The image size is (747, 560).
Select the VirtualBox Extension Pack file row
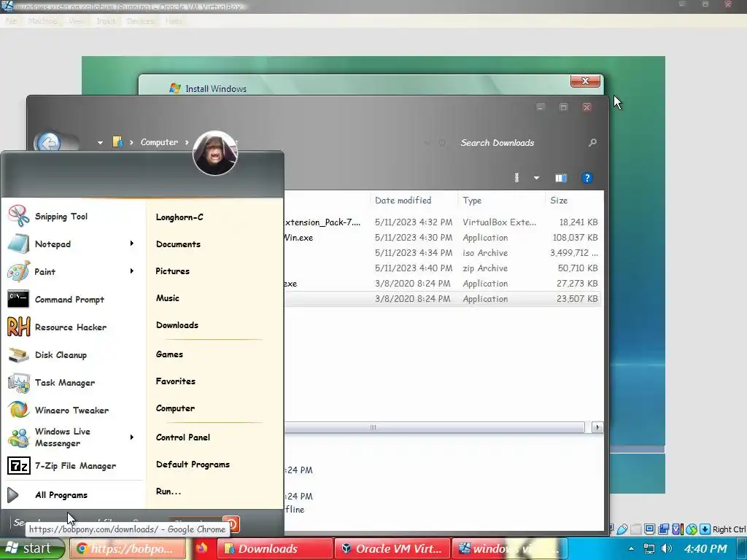[x=442, y=222]
